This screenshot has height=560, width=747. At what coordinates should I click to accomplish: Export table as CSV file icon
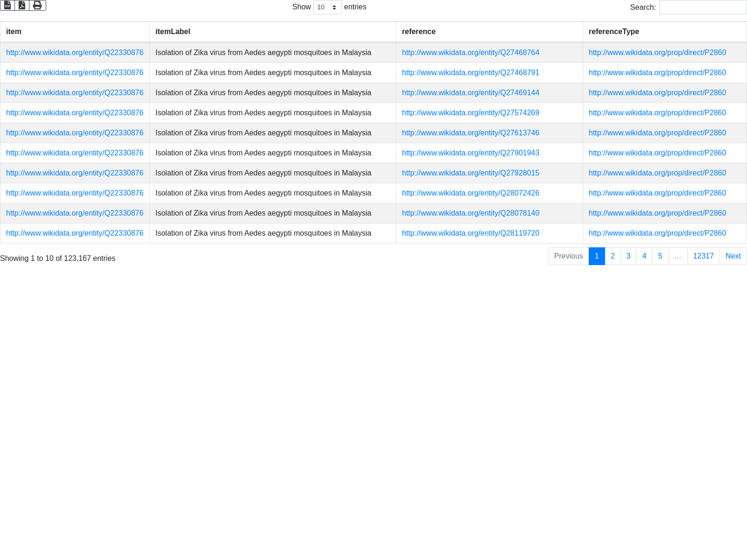(x=7, y=5)
